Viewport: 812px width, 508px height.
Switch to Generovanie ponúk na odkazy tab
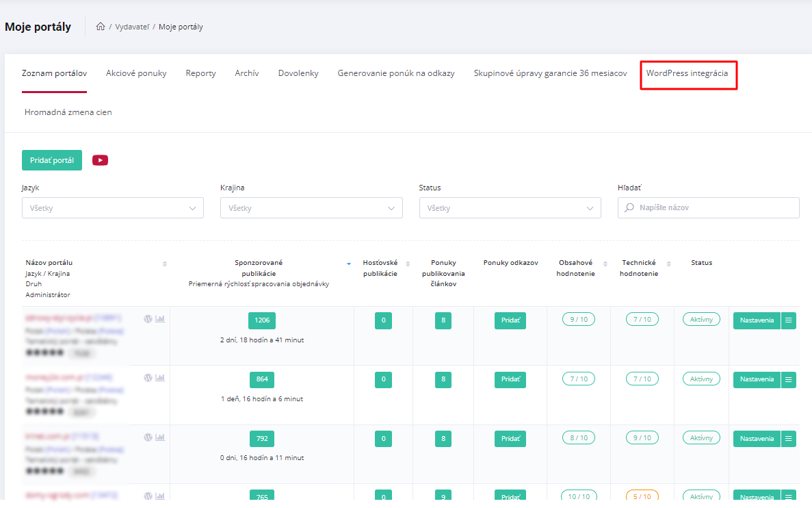tap(396, 74)
